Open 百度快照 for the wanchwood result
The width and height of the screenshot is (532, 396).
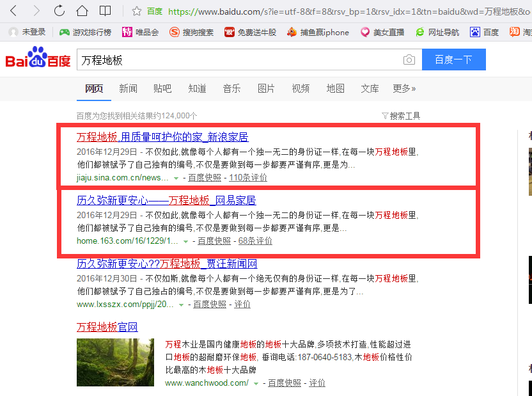(285, 383)
